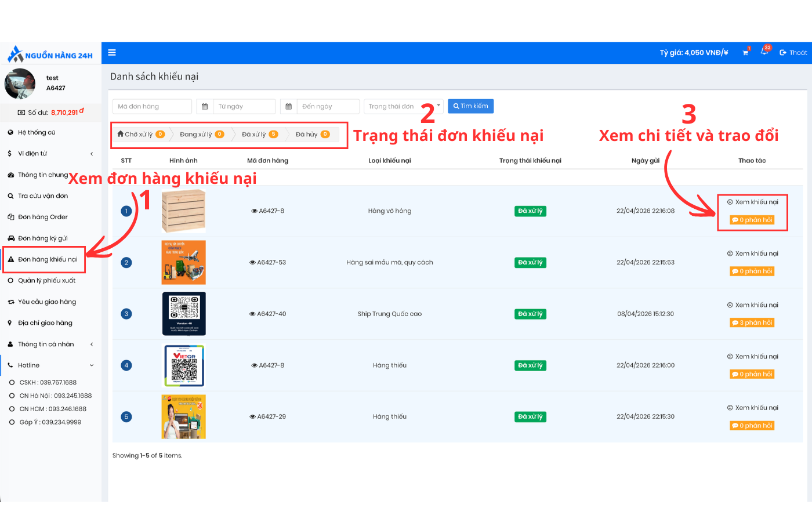Click the Mã đơn hàng input field
This screenshot has width=812, height=522.
tap(152, 107)
